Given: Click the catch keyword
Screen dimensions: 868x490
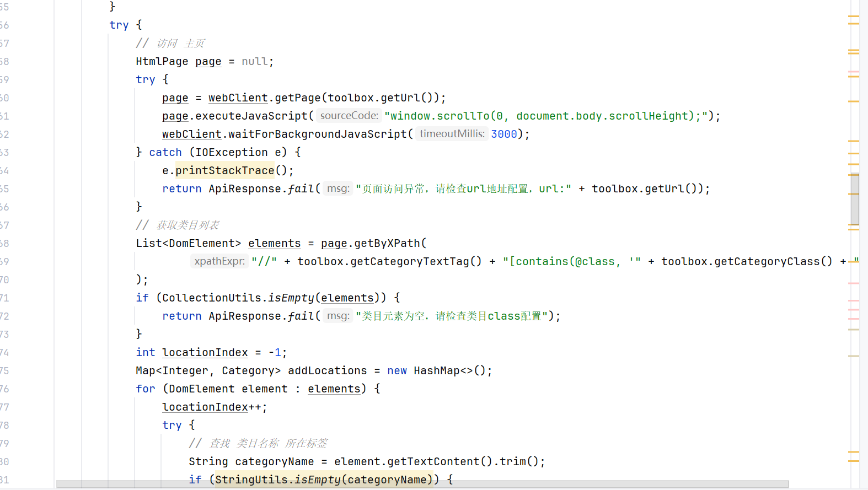Looking at the screenshot, I should (165, 152).
